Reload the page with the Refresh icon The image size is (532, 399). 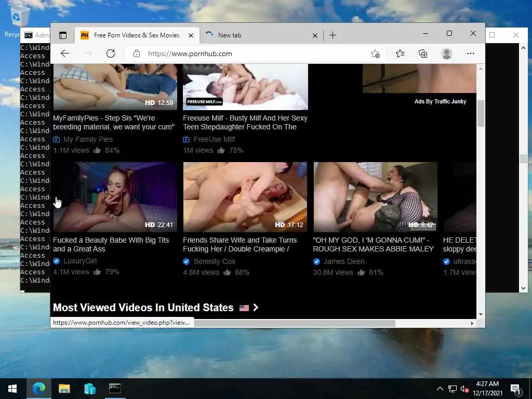click(111, 54)
